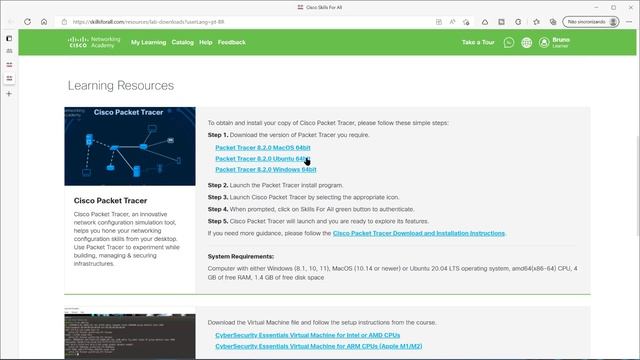This screenshot has height=360, width=640.
Task: Go to the browser home page
Action: [x=44, y=22]
